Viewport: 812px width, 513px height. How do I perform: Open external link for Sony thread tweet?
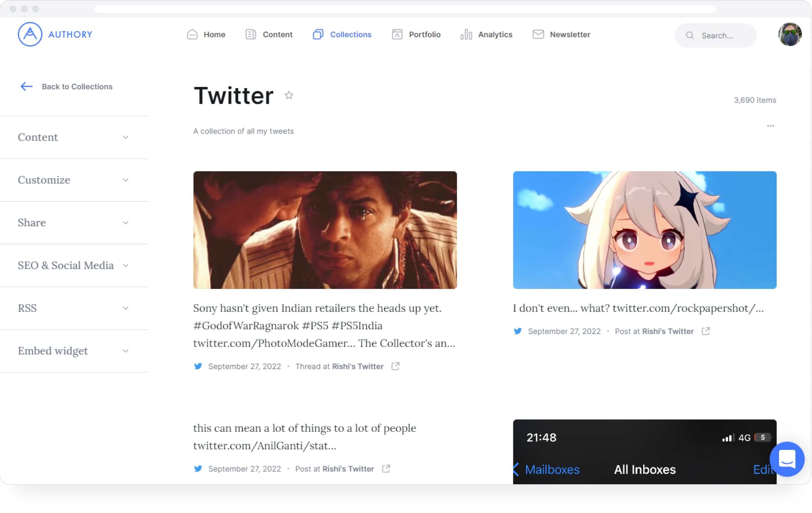point(396,366)
